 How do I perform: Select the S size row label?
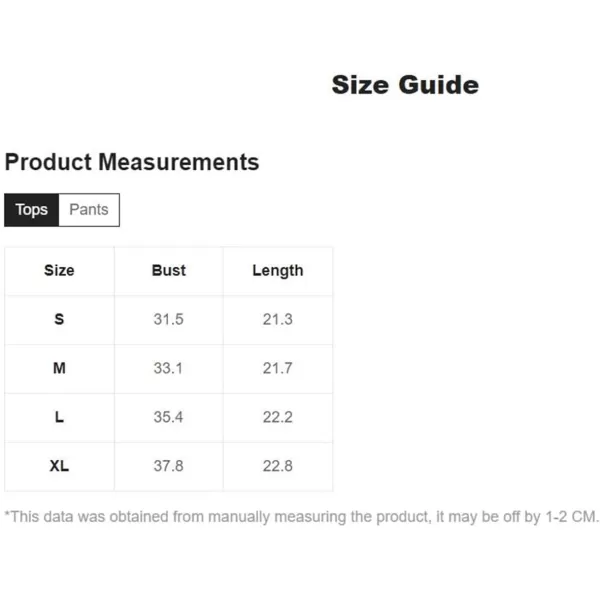[x=59, y=319]
